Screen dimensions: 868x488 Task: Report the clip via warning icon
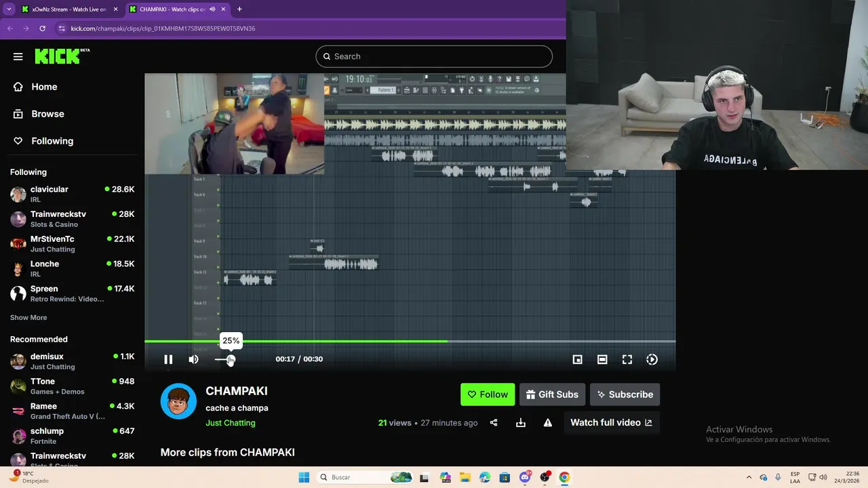(547, 423)
